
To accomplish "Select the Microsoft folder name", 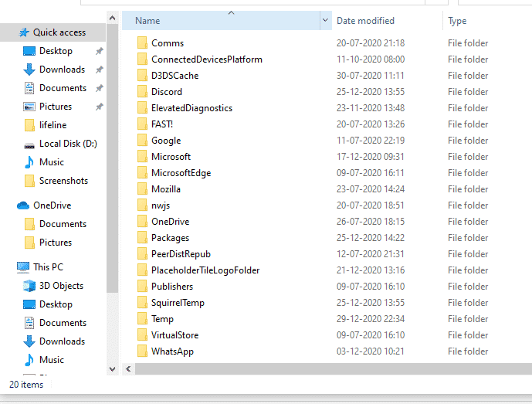I will [171, 157].
